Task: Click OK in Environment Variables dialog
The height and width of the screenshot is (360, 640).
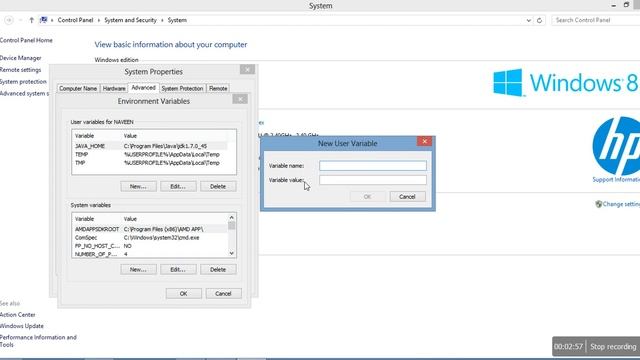Action: pyautogui.click(x=184, y=294)
